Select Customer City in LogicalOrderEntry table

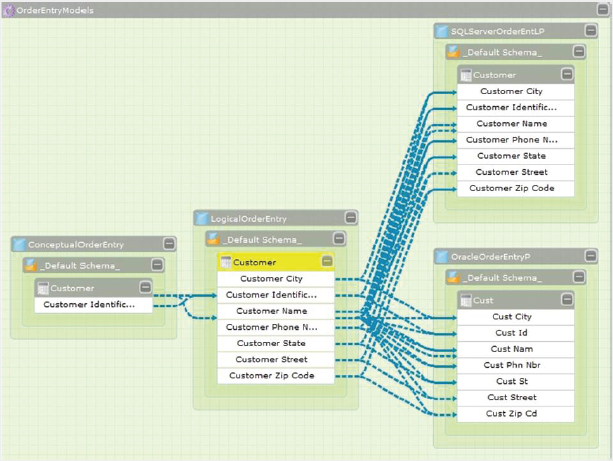276,279
